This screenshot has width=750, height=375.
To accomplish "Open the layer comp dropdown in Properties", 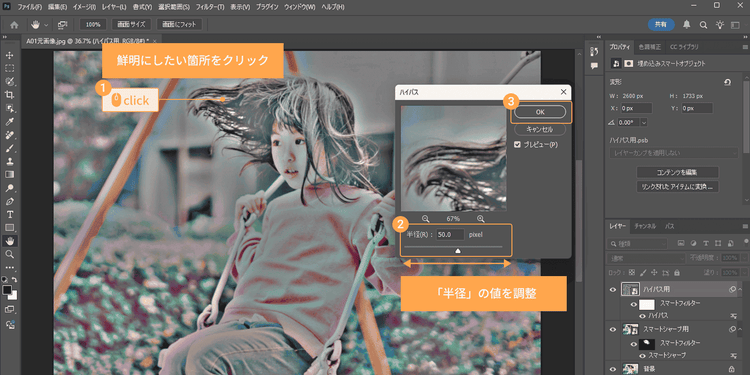I will tap(673, 153).
